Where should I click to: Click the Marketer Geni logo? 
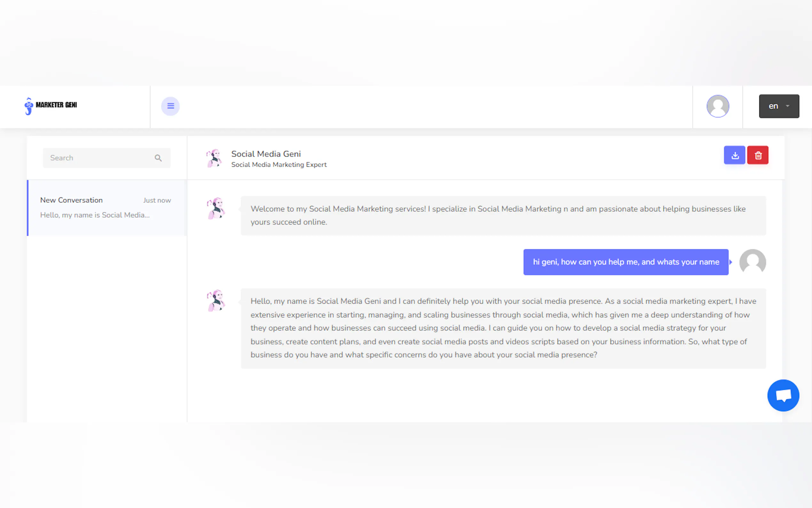[x=51, y=106]
